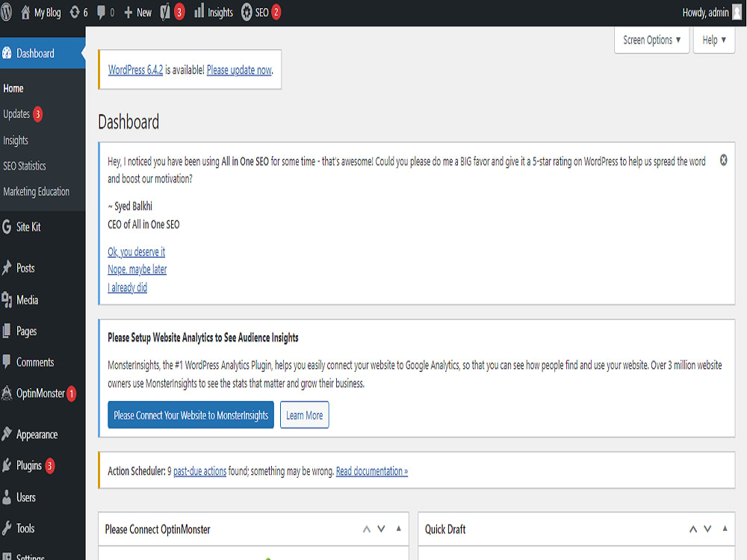Click Nope, maybe later link
The image size is (747, 560).
(137, 270)
